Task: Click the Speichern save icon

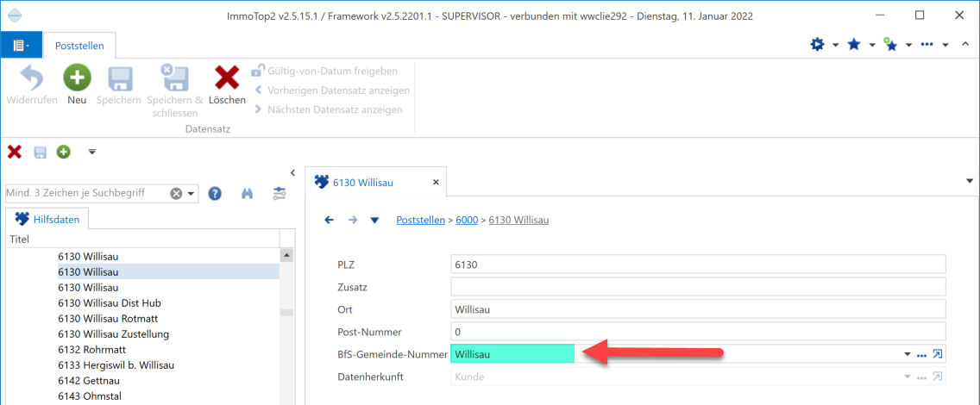Action: [x=119, y=78]
